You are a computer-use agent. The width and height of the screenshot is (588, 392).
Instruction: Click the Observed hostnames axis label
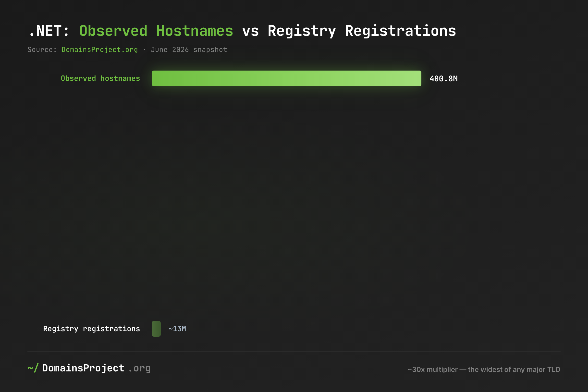point(100,78)
